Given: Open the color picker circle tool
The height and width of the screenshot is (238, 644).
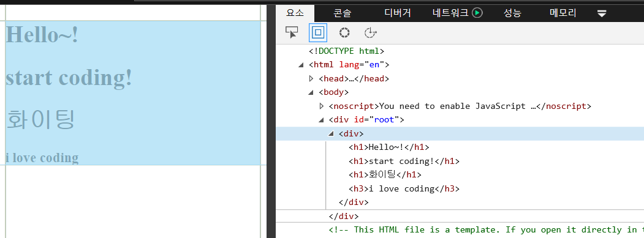Looking at the screenshot, I should pos(344,33).
